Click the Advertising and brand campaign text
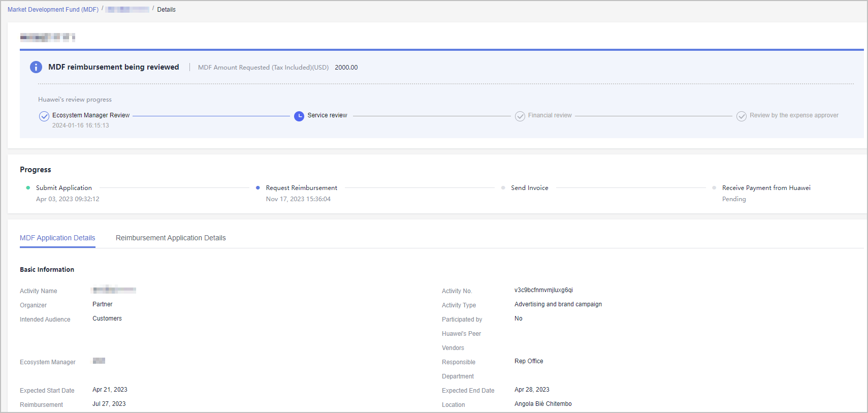Viewport: 868px width, 413px height. (558, 304)
